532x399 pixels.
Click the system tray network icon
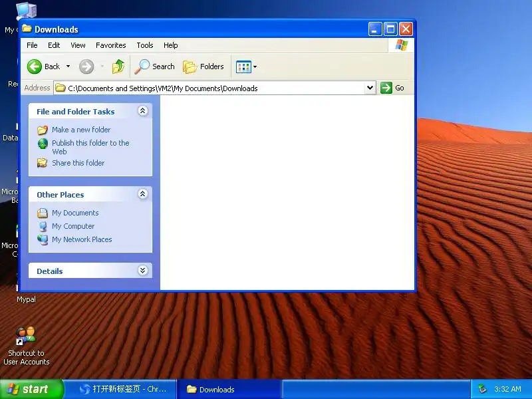482,389
